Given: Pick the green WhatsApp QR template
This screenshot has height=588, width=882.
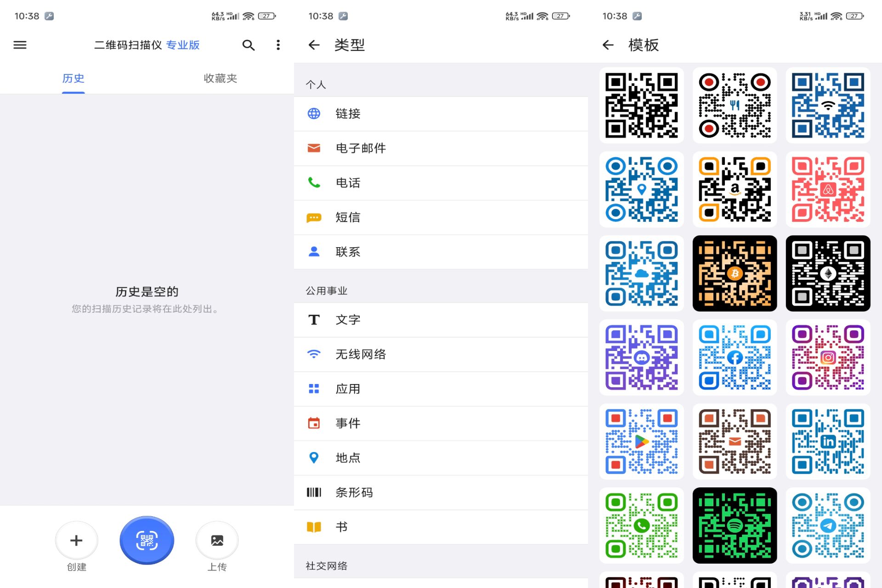Looking at the screenshot, I should pos(641,526).
